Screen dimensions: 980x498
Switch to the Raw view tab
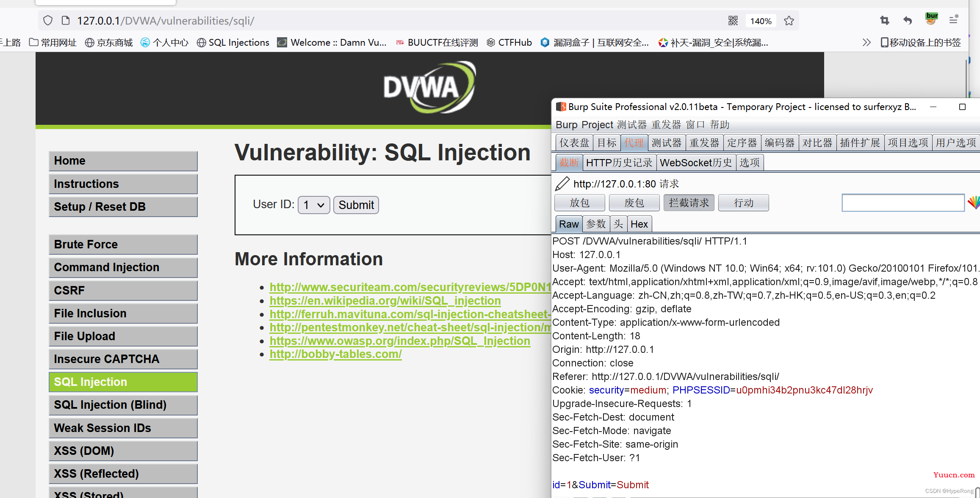point(569,224)
